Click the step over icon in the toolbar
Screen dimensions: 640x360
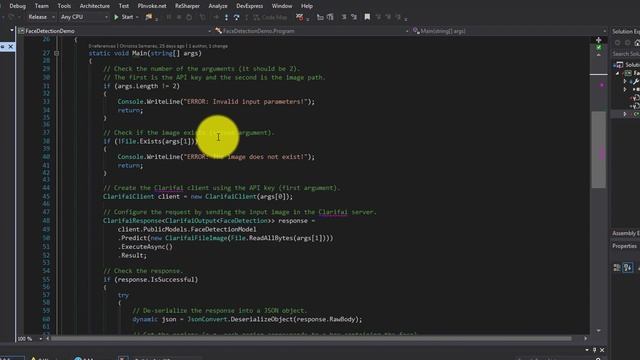coord(237,17)
